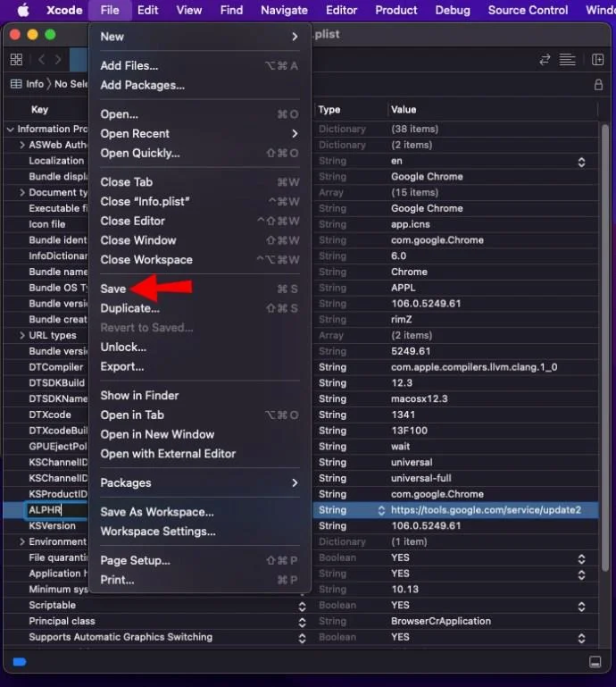Screen dimensions: 616x687
Task: Go back with the left chevron
Action: 42,59
